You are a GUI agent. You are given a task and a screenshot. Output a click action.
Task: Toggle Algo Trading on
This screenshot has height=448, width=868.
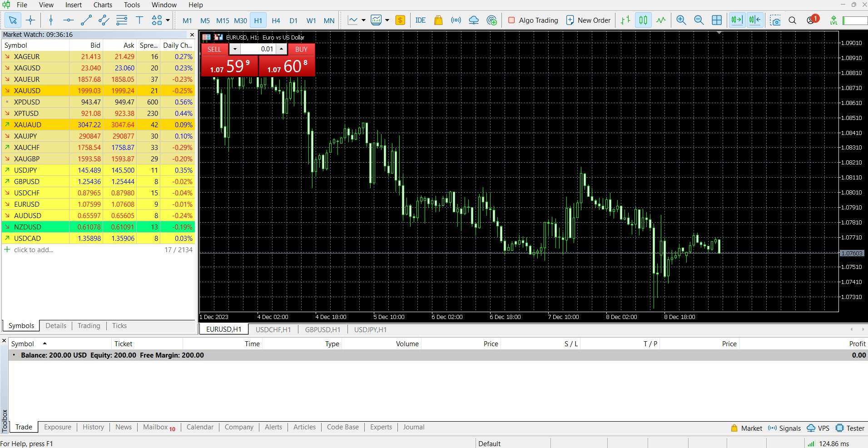(x=533, y=20)
